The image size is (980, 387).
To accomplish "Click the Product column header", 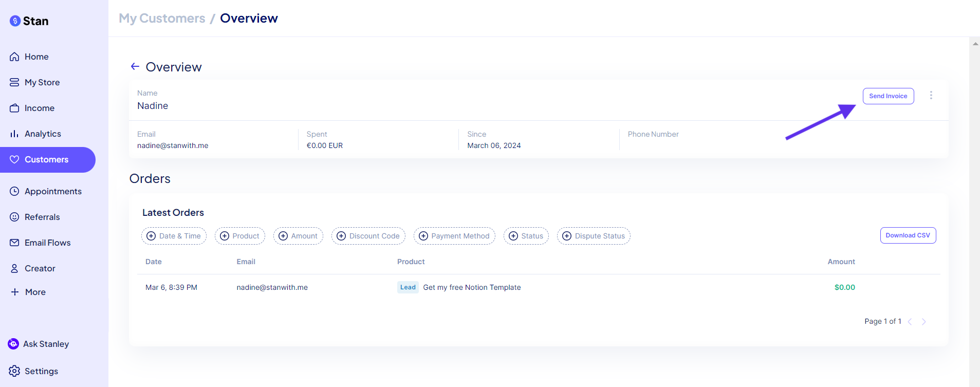I will click(x=411, y=262).
